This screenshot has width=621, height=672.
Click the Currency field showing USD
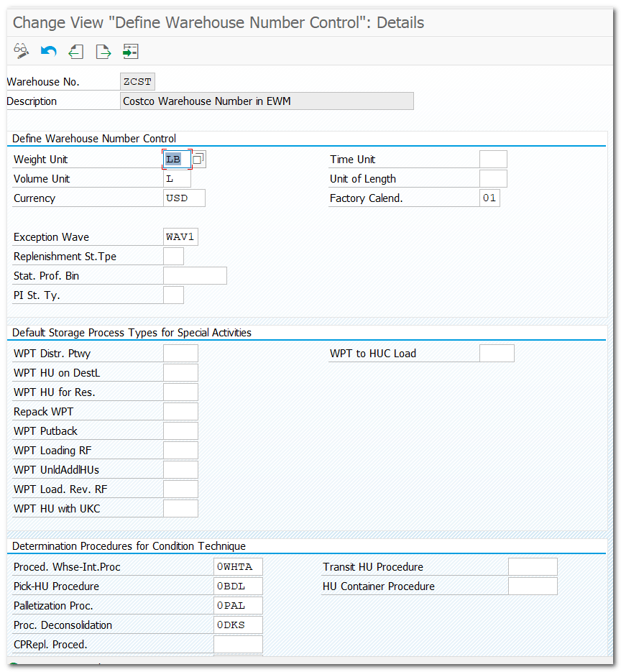coord(183,198)
